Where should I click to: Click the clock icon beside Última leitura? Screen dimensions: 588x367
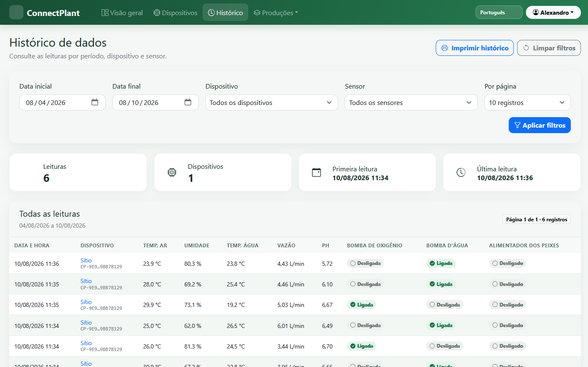coord(461,172)
